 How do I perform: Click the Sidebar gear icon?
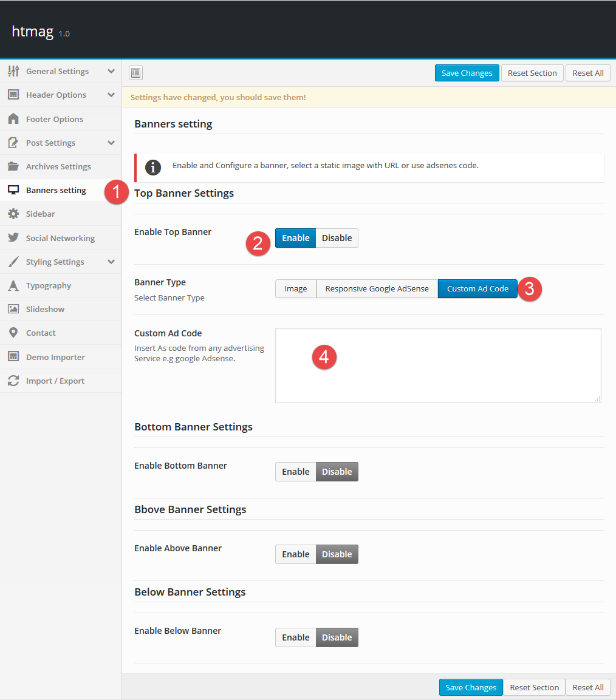click(x=13, y=214)
